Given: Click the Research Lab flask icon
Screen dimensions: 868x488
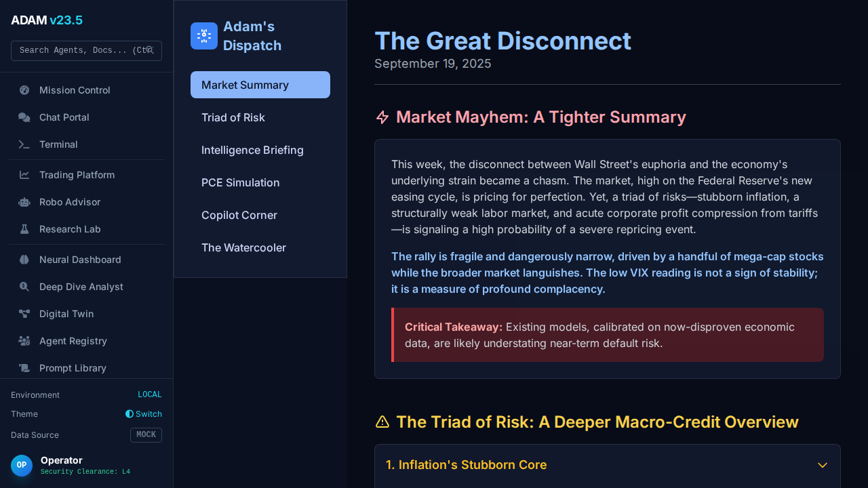Looking at the screenshot, I should [24, 229].
